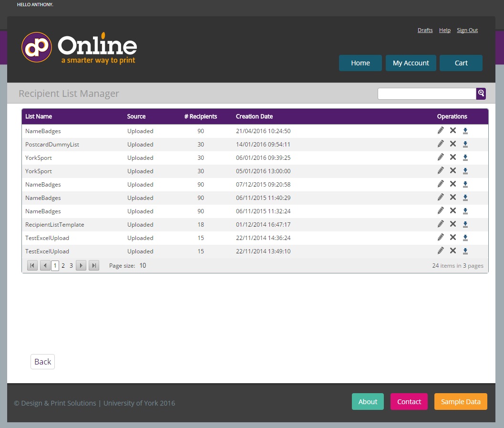Sort by the List Name column header
Image resolution: width=504 pixels, height=428 pixels.
point(39,116)
